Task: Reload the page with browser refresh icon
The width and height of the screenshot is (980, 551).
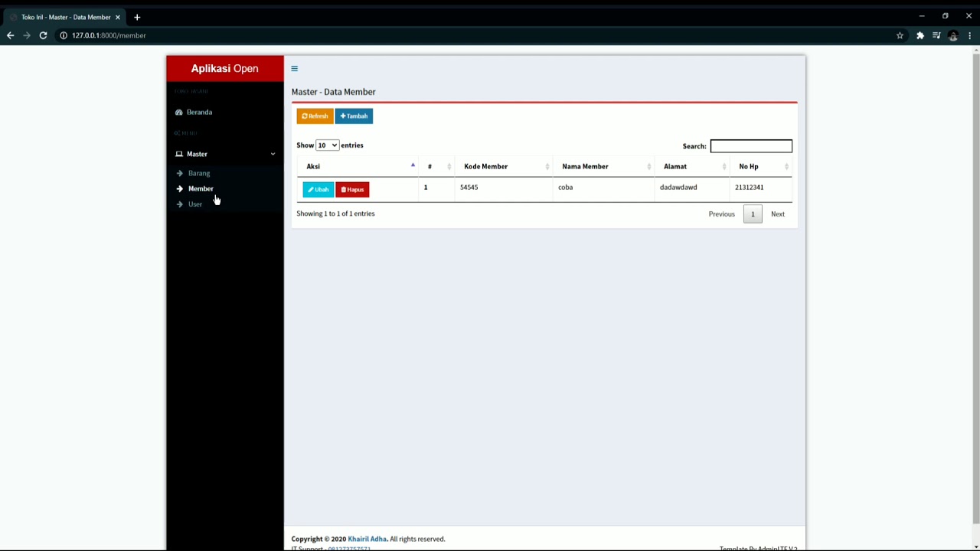Action: click(x=43, y=35)
